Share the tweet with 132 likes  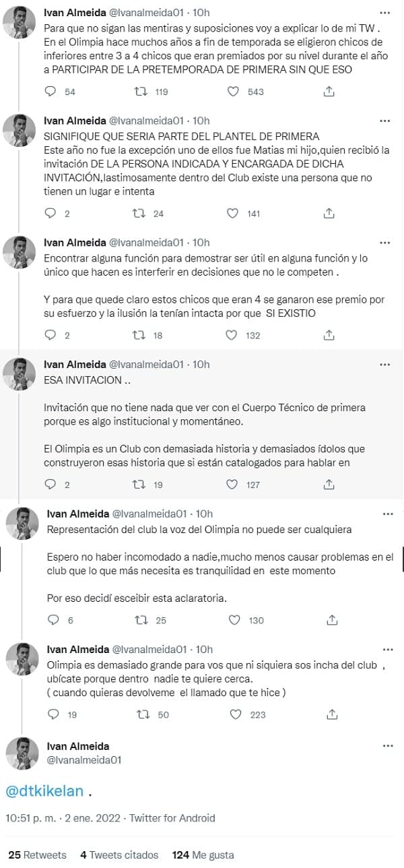329,335
